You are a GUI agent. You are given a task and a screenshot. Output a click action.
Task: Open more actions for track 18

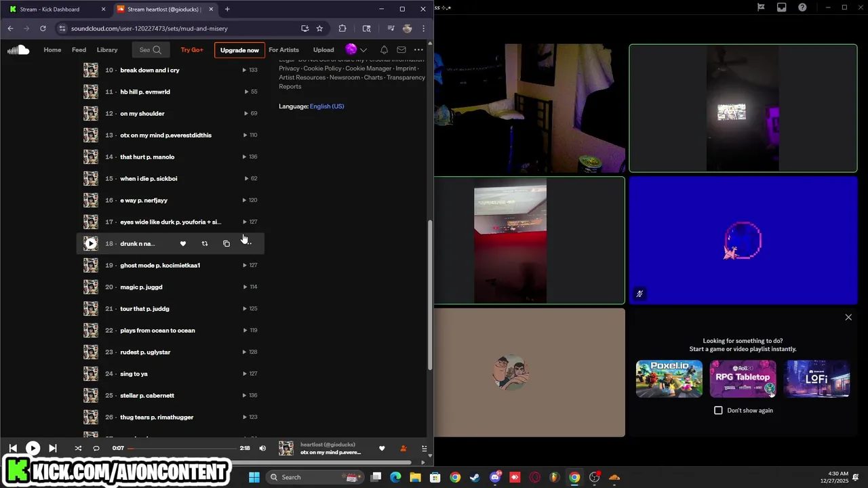[x=248, y=243]
